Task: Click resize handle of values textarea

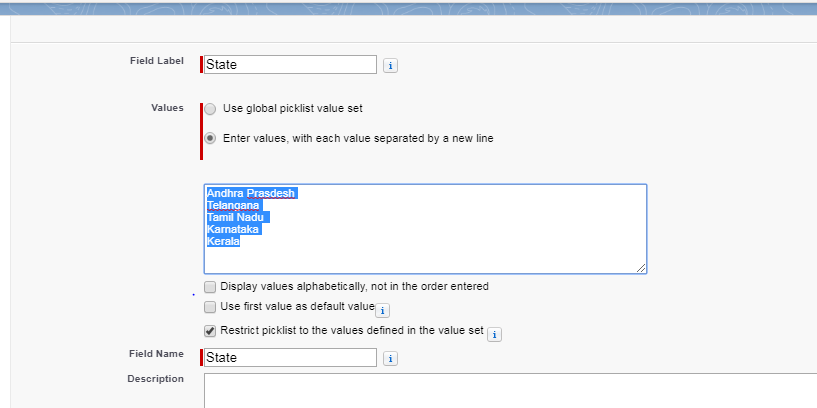Action: [x=641, y=268]
